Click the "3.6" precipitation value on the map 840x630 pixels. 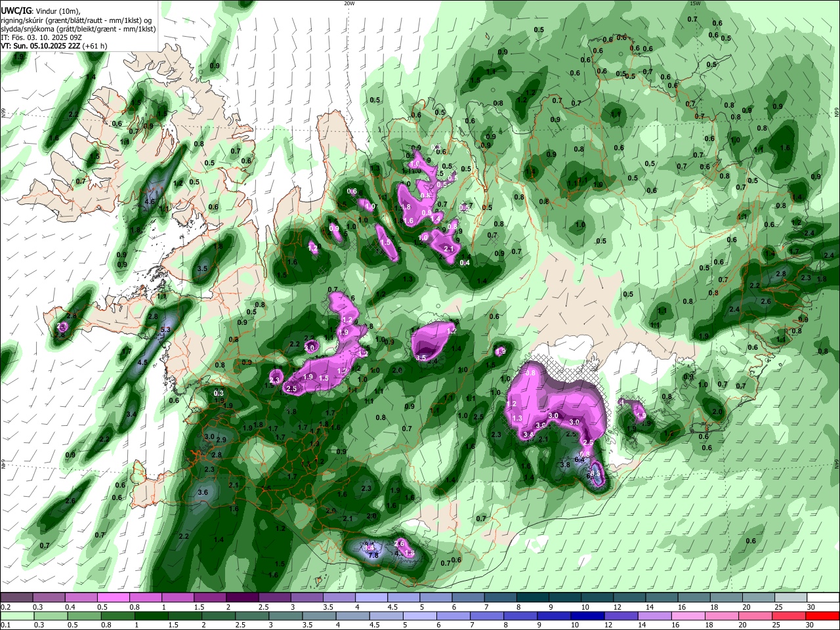203,492
